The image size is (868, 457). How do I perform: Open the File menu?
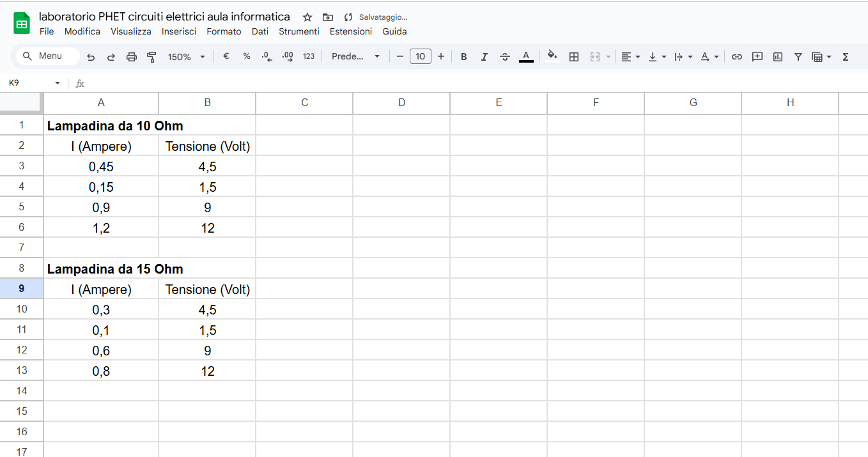[47, 31]
